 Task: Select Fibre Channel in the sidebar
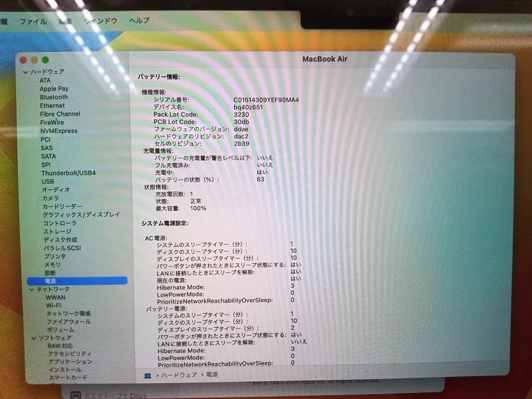[x=60, y=114]
